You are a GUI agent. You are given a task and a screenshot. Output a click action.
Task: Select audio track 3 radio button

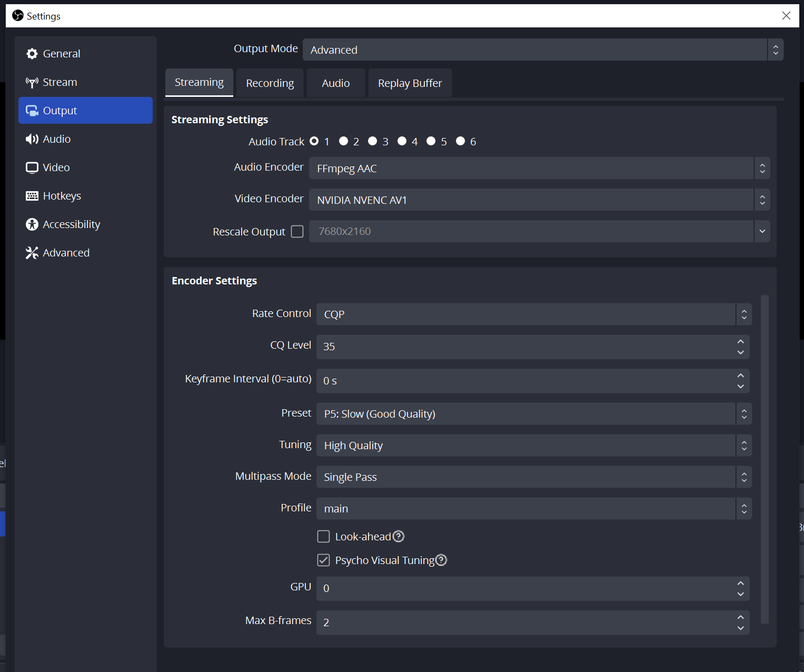click(x=373, y=141)
